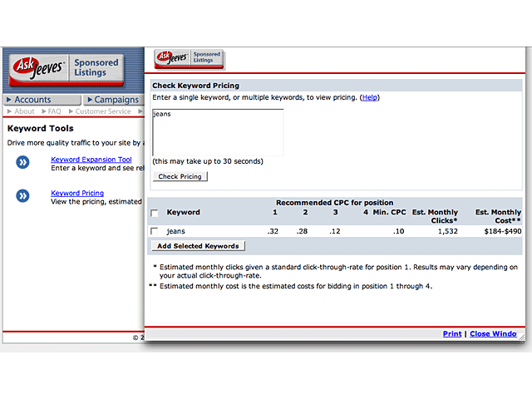Click the Est. Monthly Cost column header
The height and width of the screenshot is (399, 532).
[498, 216]
